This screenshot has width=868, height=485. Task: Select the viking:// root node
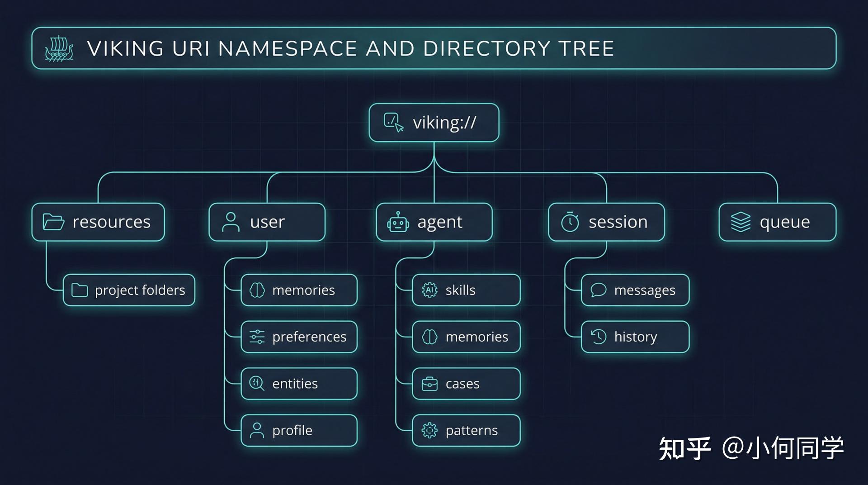coord(434,123)
